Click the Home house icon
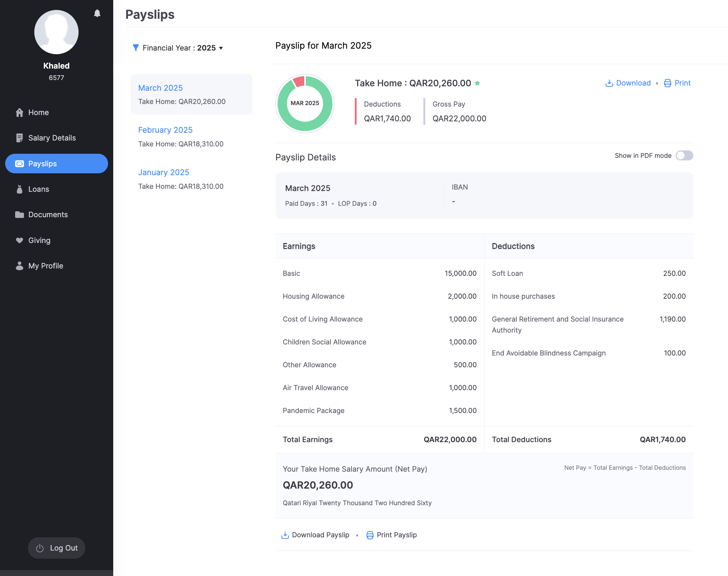Image resolution: width=728 pixels, height=576 pixels. [x=20, y=112]
